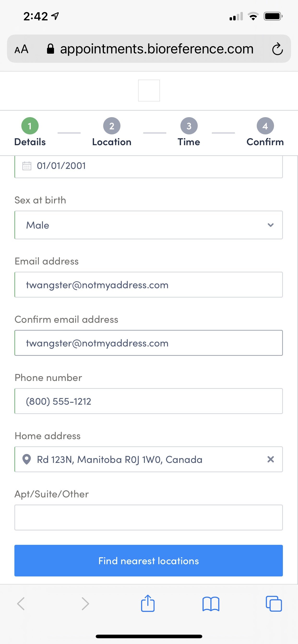
Task: Tap the calendar icon in date field
Action: [27, 166]
